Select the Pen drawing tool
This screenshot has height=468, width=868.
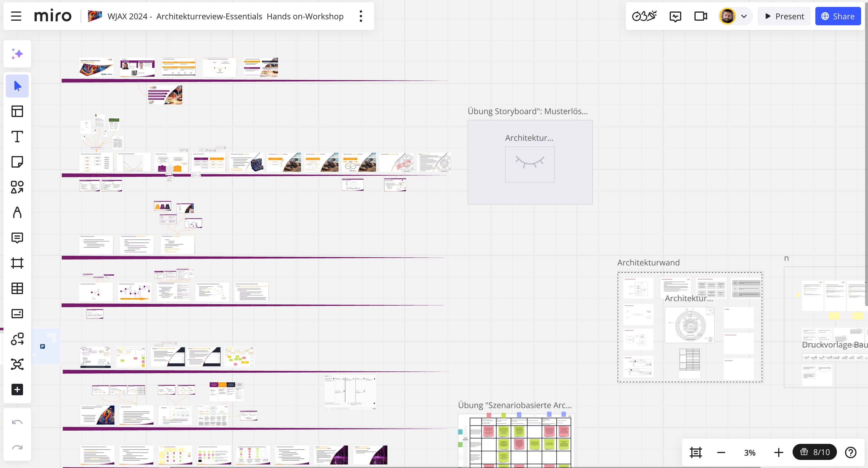click(x=17, y=212)
